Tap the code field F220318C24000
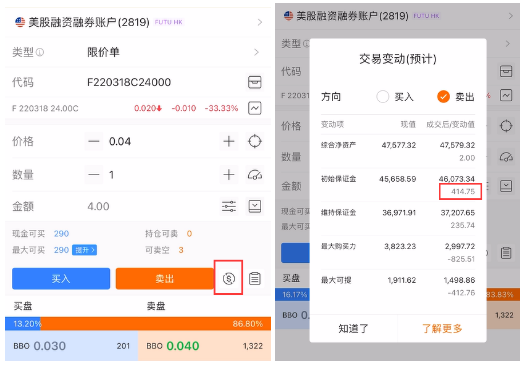 (x=129, y=82)
